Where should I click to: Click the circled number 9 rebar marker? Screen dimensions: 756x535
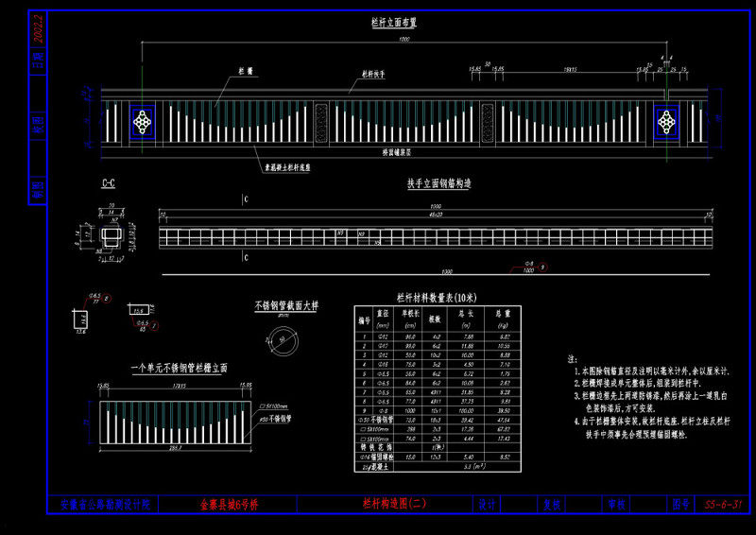tap(543, 267)
